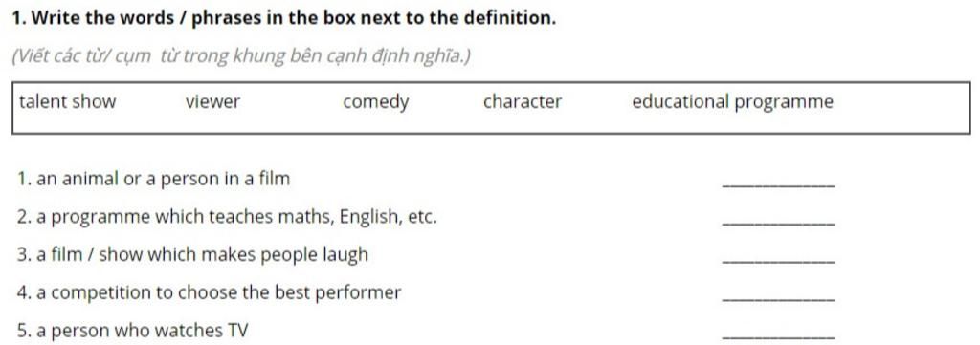Click the italic Vietnamese instruction line
This screenshot has height=345, width=980.
(241, 56)
